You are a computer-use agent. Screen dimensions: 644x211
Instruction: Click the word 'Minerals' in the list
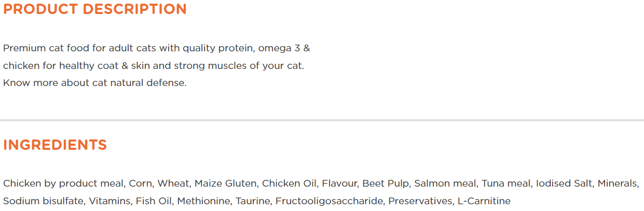[618, 184]
